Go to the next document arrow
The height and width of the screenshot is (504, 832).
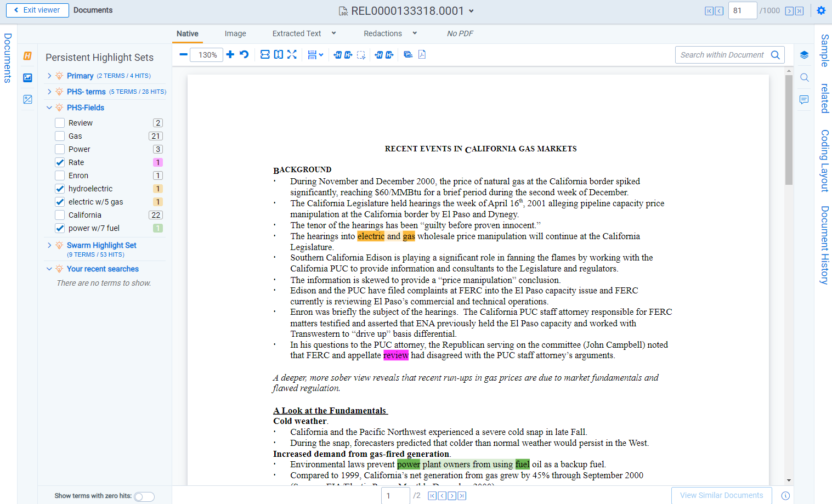pos(789,11)
